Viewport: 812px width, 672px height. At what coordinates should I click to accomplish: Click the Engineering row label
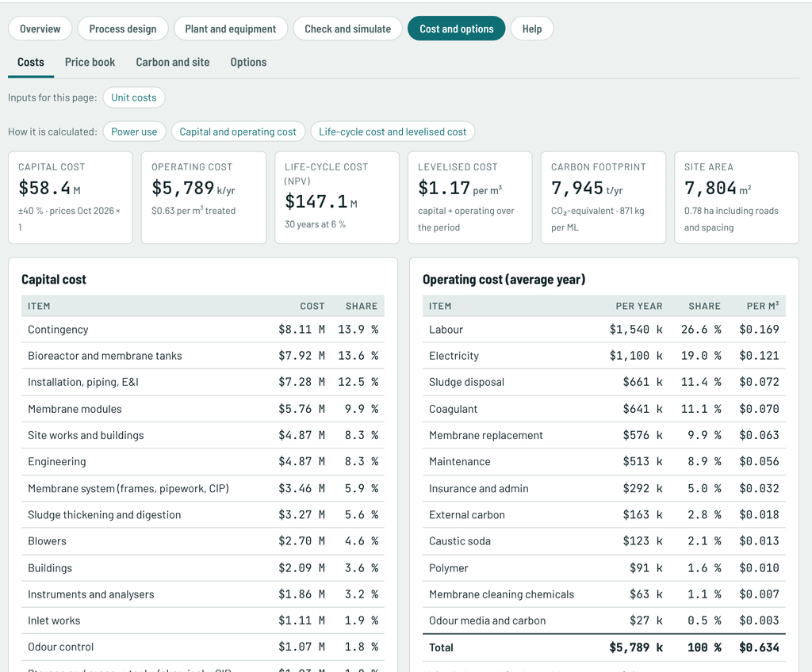click(x=57, y=462)
